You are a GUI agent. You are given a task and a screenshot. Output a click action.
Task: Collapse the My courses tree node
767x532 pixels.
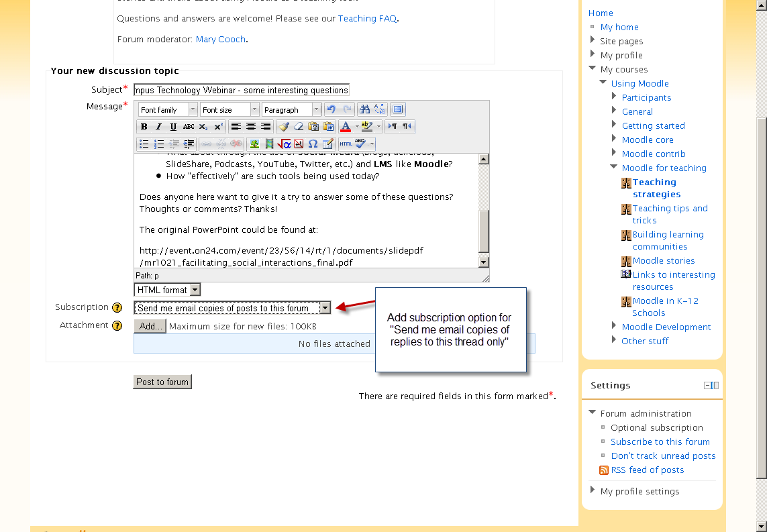593,68
